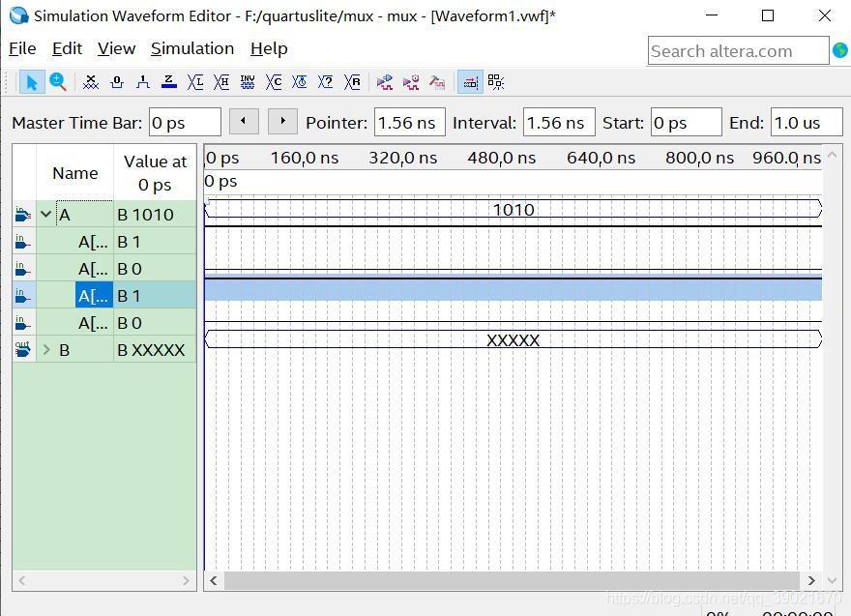851x616 pixels.
Task: Click waveform scrollbar right arrow
Action: click(x=810, y=581)
